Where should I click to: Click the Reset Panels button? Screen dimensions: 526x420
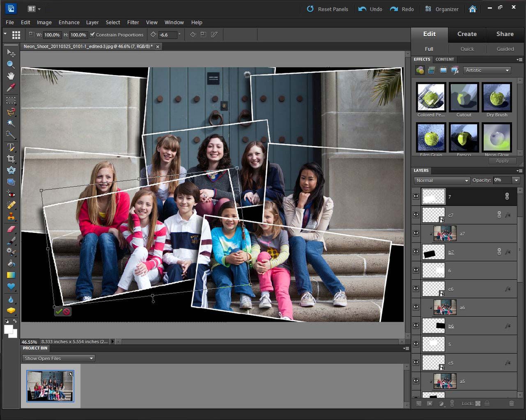coord(328,9)
